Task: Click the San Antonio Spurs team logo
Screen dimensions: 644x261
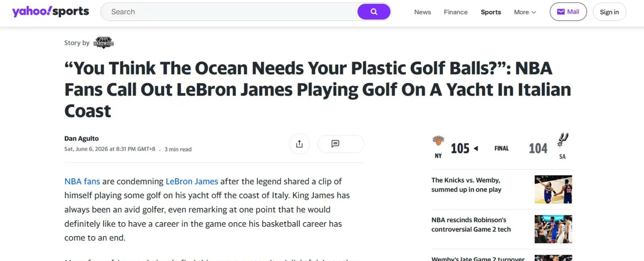Action: tap(563, 140)
